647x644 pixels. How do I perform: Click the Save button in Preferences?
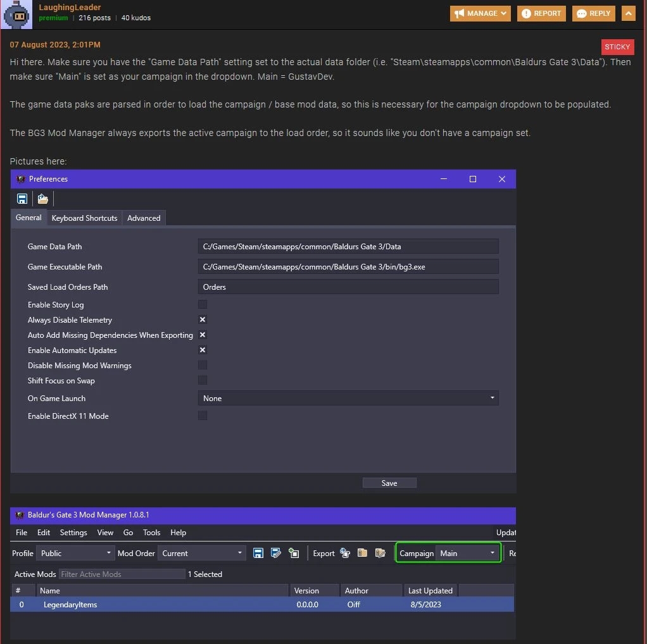tap(389, 483)
